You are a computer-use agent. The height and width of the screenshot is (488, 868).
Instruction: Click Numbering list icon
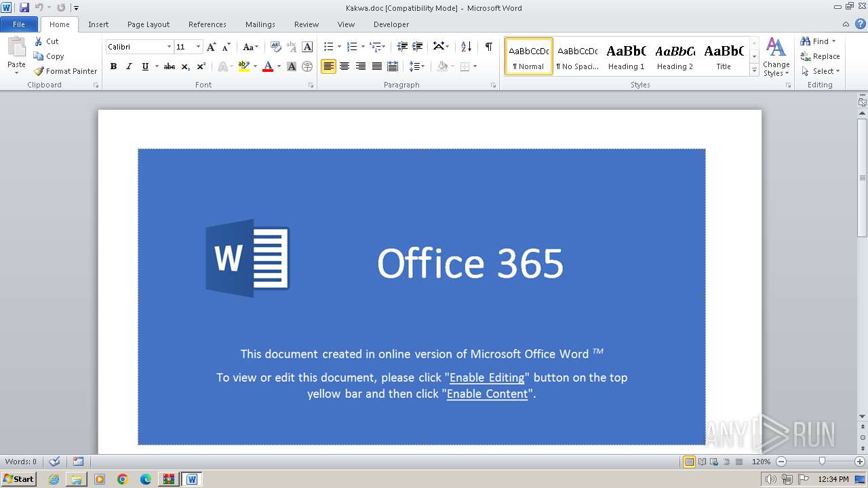(x=351, y=47)
